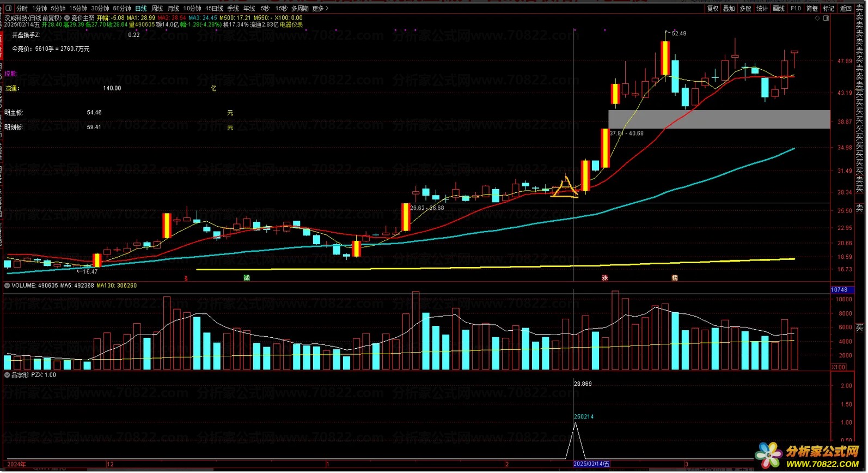The width and height of the screenshot is (868, 473).
Task: Select the 15秒 period tab
Action: 281,8
